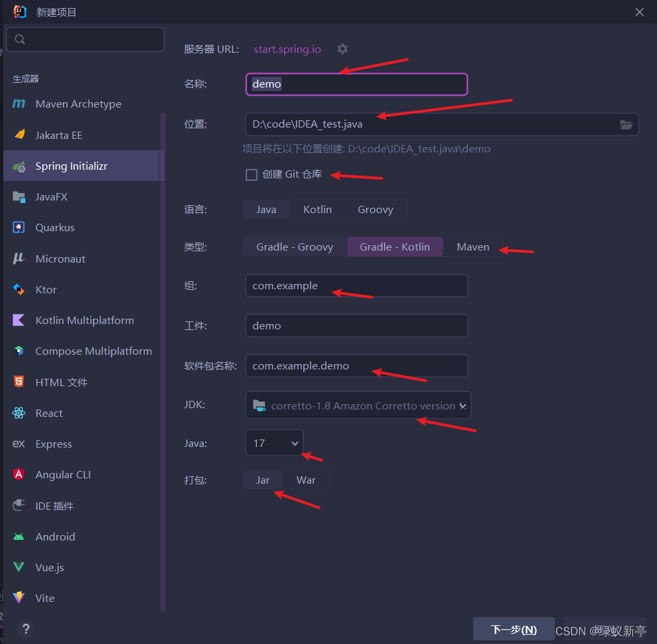Image resolution: width=657 pixels, height=644 pixels.
Task: Select Java as the language
Action: [x=266, y=209]
